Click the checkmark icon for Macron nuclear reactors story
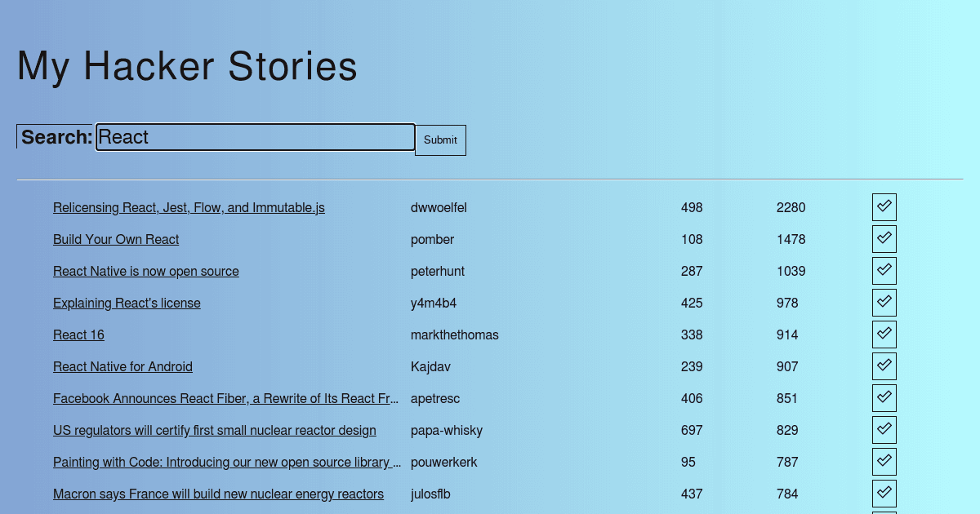Screen dimensions: 980x514 pos(884,493)
